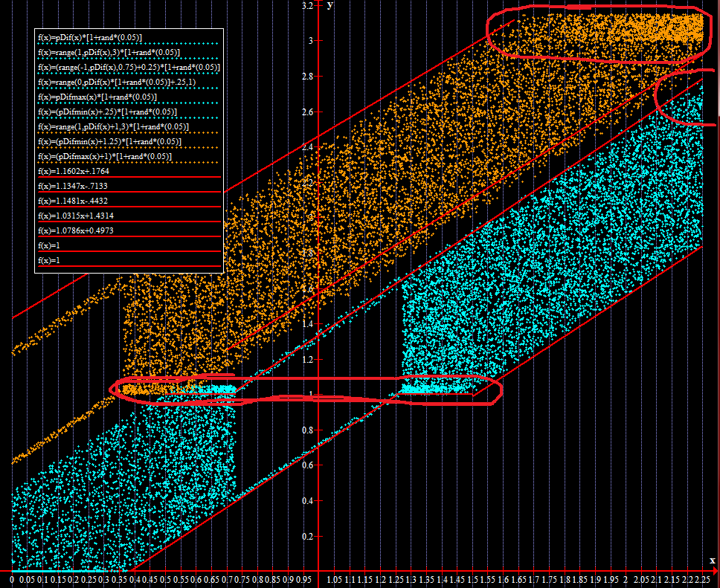This screenshot has width=720, height=588.
Task: Select the f(x)=pDifmax(x)*[1+rand*(0.05)] legend entry
Action: coord(97,97)
